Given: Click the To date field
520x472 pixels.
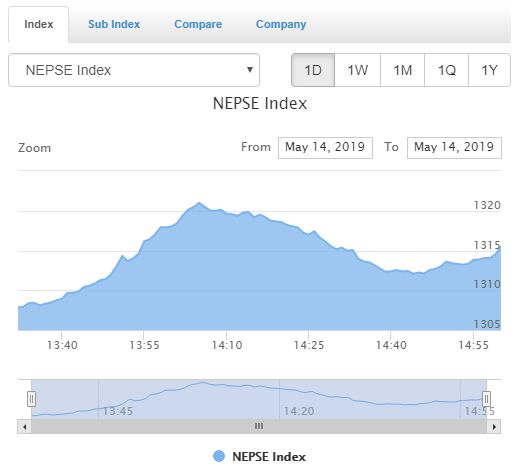Looking at the screenshot, I should (454, 148).
